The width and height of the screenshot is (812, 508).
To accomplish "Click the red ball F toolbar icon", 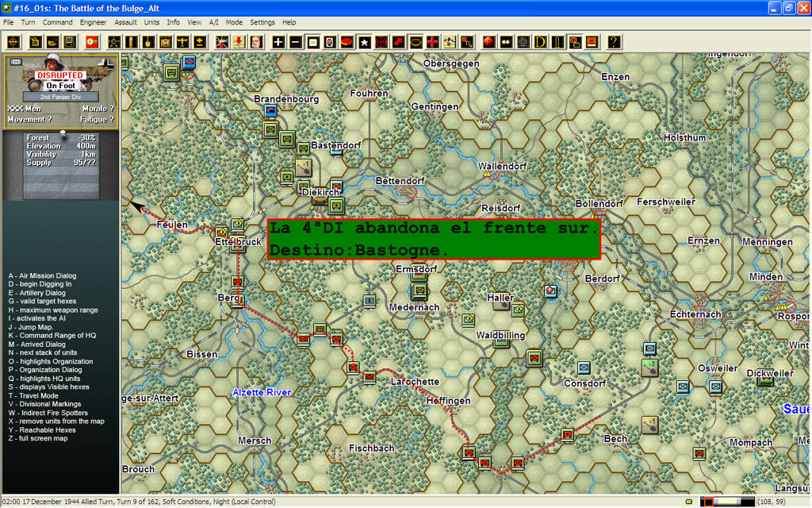I will 488,42.
